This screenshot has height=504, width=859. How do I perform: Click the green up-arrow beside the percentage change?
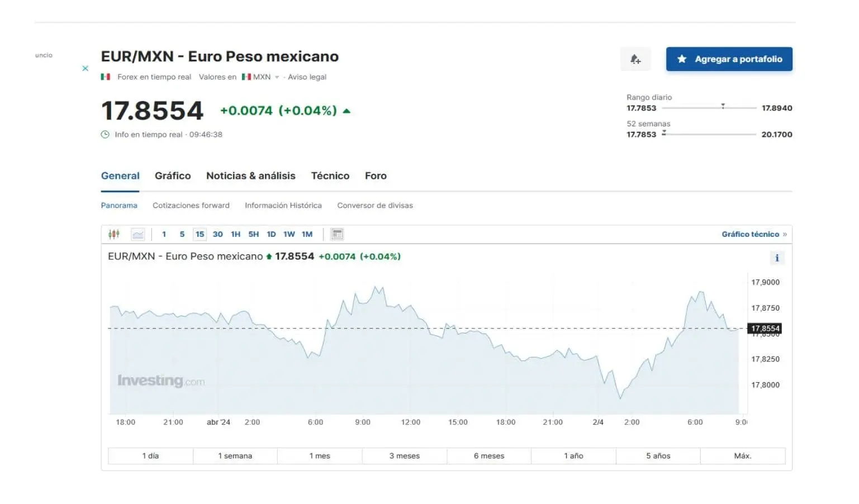click(347, 111)
